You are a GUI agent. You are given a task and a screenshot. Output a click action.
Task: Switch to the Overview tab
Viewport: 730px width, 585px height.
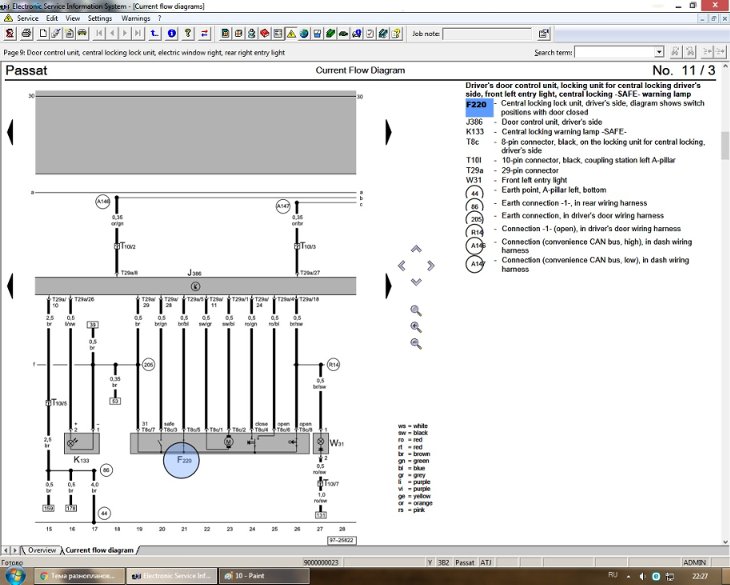[42, 550]
